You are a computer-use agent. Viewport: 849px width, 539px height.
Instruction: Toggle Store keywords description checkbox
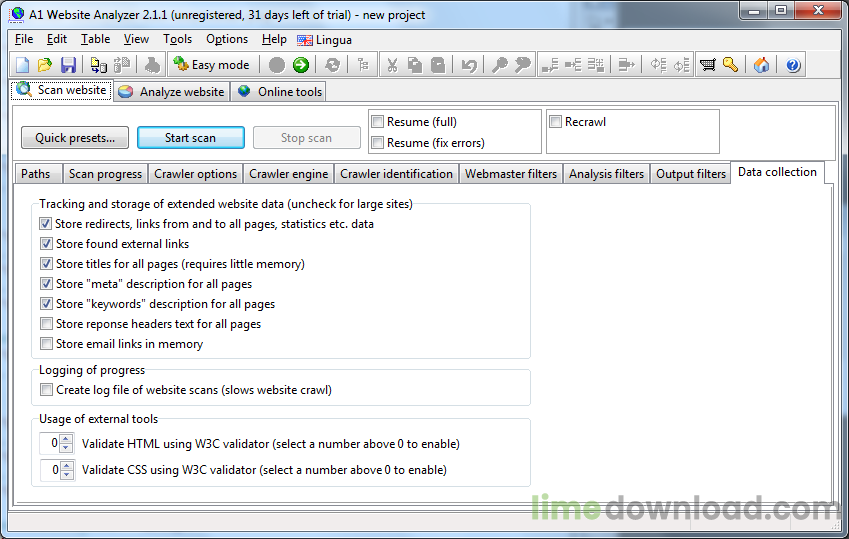(47, 304)
